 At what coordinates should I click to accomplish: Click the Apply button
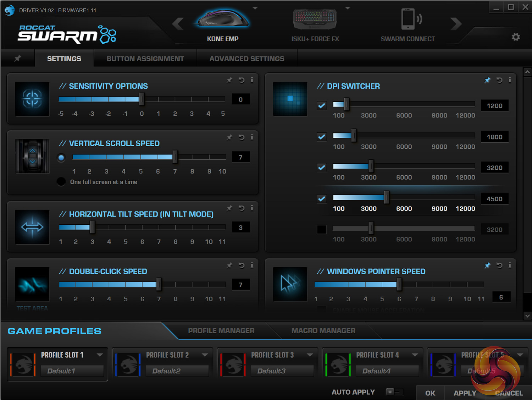pos(465,393)
